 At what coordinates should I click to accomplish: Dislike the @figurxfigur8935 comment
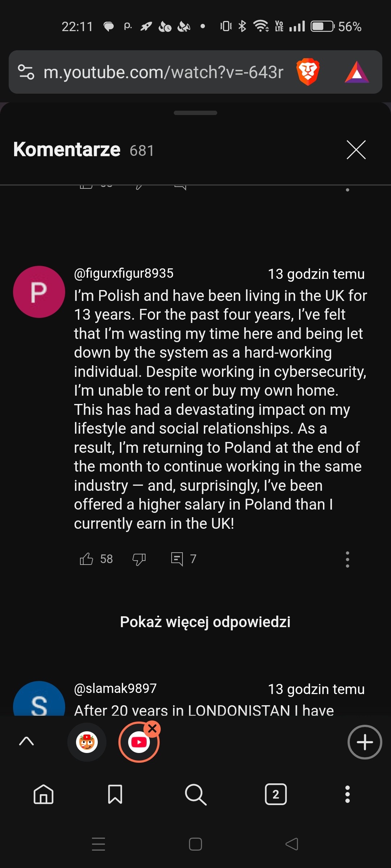click(139, 559)
